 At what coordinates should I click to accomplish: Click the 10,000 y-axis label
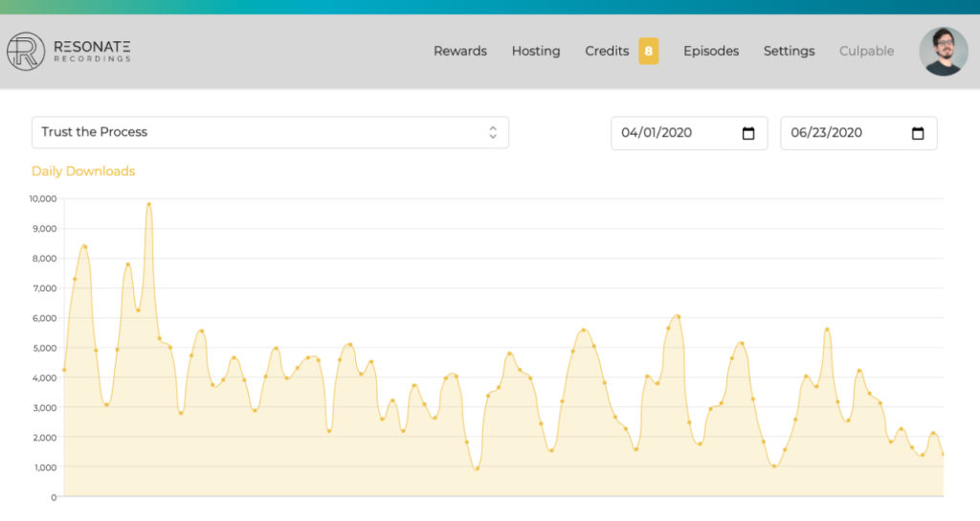click(x=42, y=199)
